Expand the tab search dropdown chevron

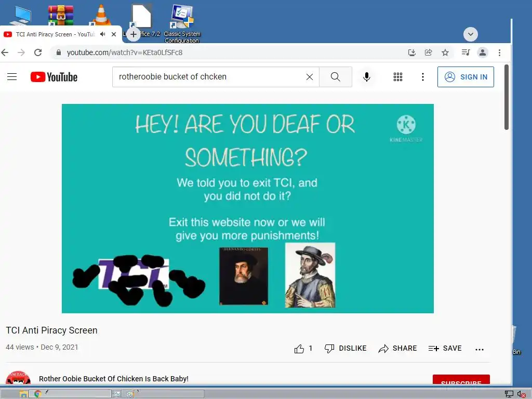click(471, 34)
